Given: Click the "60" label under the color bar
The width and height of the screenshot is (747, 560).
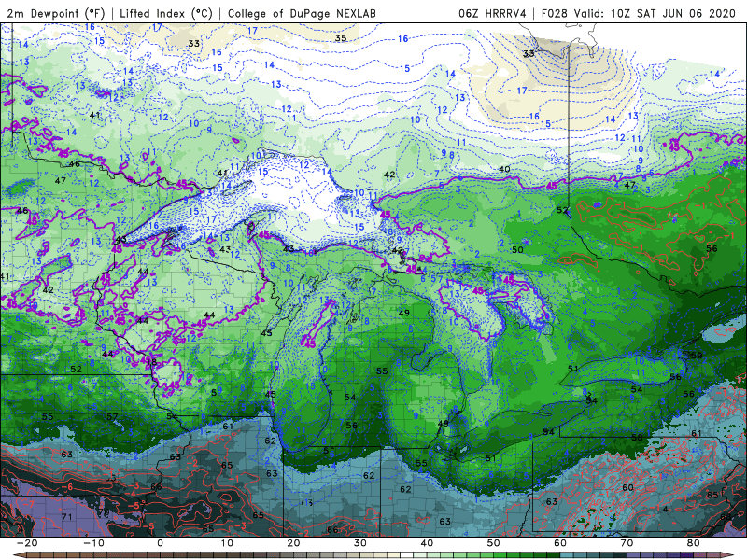Looking at the screenshot, I should (560, 543).
